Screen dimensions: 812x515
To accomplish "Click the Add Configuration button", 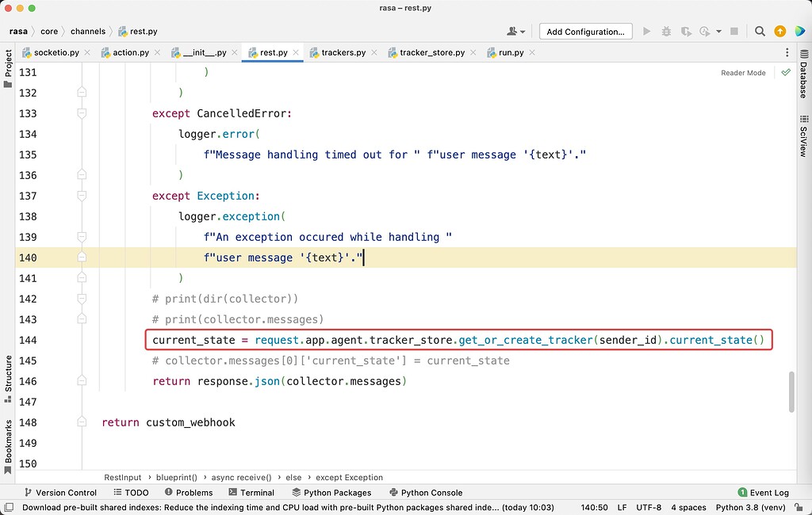I will pyautogui.click(x=585, y=31).
